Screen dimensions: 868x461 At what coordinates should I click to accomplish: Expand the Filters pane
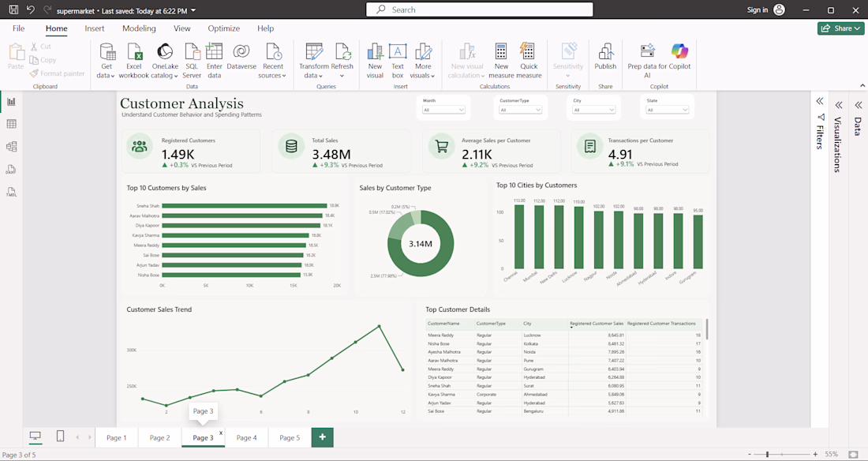[x=820, y=101]
